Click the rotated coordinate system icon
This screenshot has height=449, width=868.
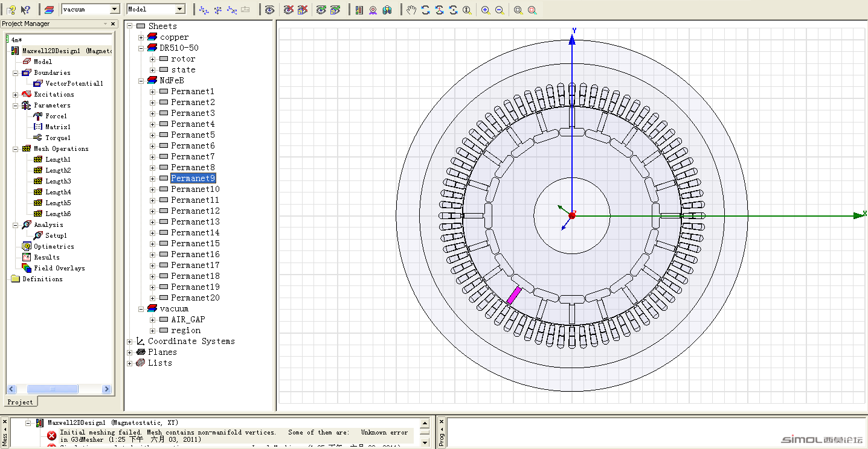[x=217, y=10]
